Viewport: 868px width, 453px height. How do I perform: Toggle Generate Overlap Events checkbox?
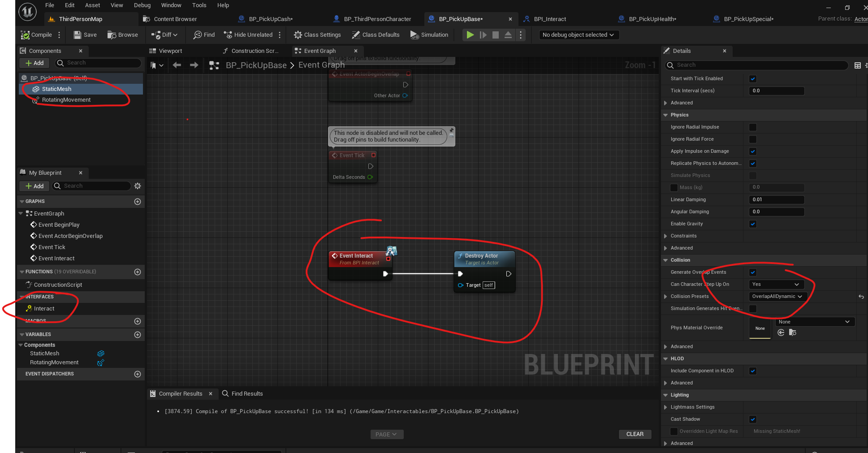[x=753, y=272]
